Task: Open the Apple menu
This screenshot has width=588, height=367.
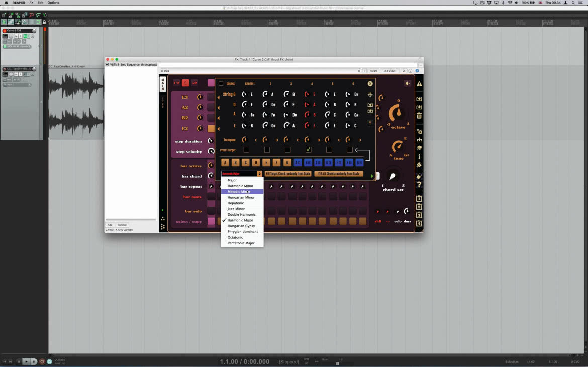Action: pyautogui.click(x=7, y=3)
